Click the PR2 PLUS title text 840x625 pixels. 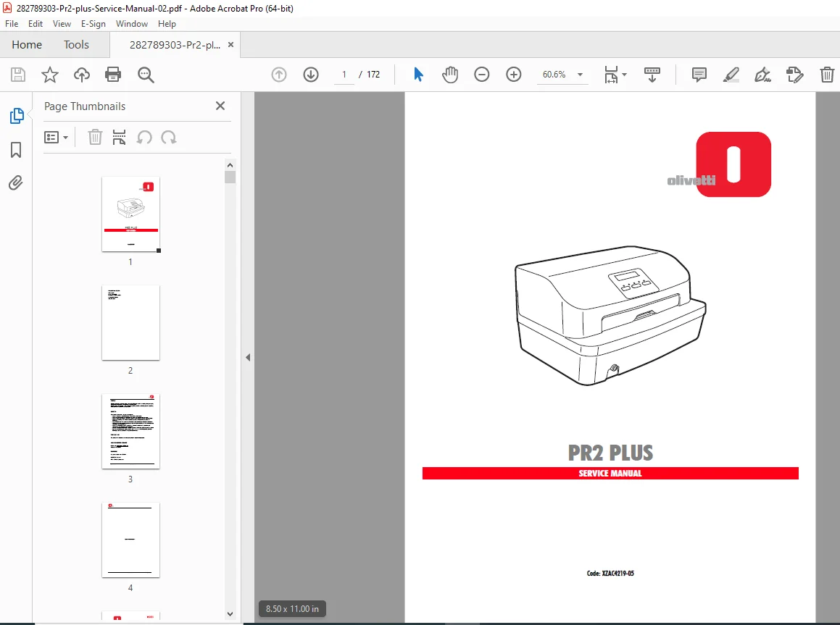(610, 453)
